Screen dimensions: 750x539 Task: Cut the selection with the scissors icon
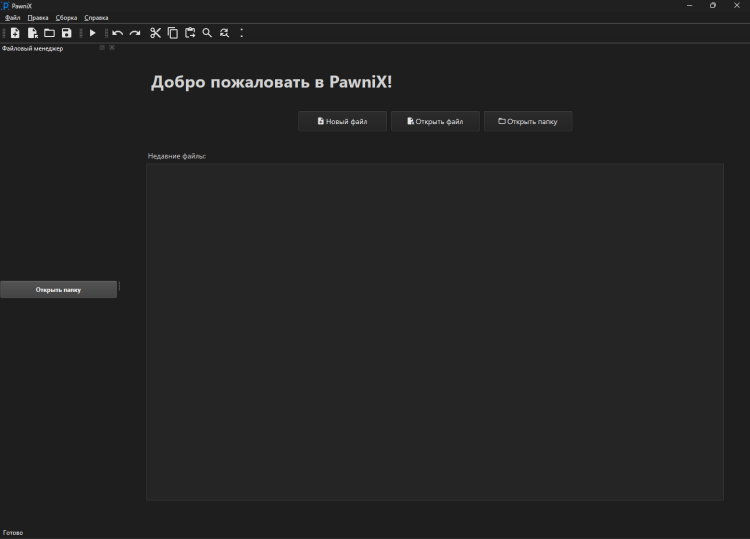point(155,33)
